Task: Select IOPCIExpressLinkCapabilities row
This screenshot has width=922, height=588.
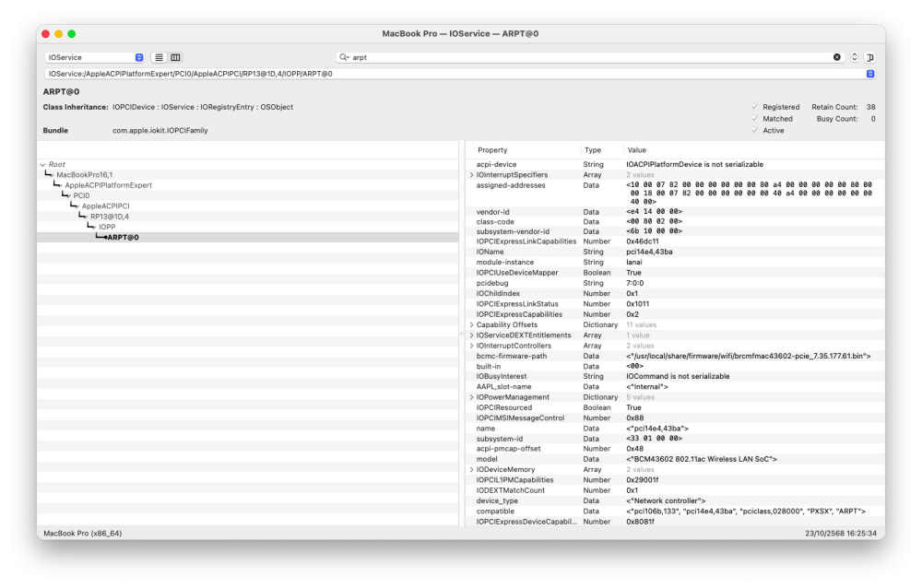Action: pos(675,241)
